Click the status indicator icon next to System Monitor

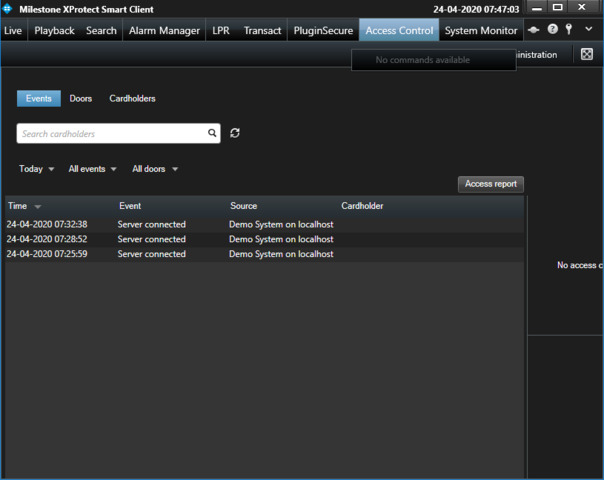click(534, 30)
